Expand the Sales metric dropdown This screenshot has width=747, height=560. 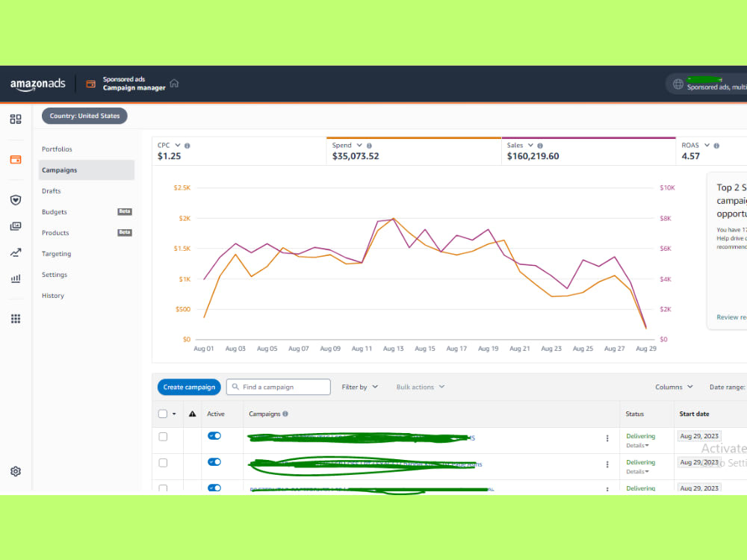pyautogui.click(x=530, y=146)
